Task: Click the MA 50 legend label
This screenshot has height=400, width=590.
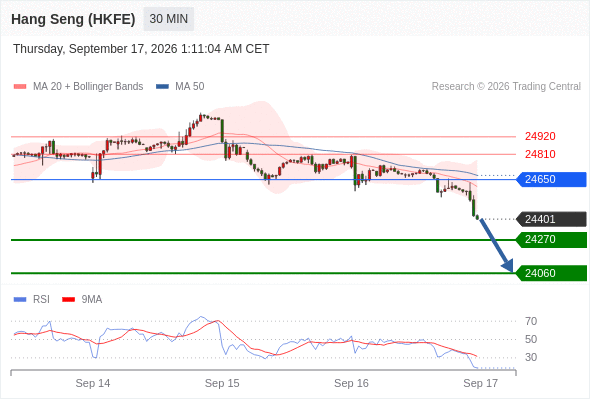Action: click(190, 87)
